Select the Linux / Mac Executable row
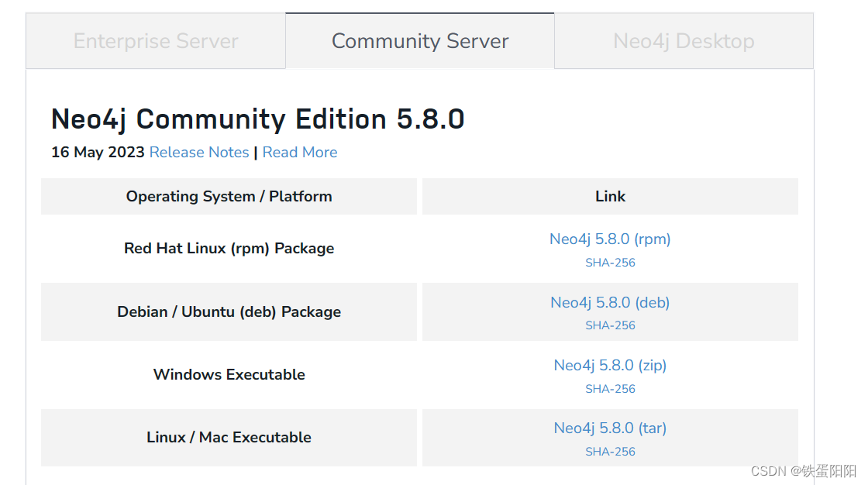 pyautogui.click(x=229, y=437)
